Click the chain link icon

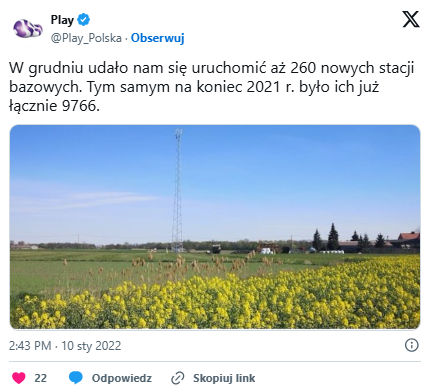pyautogui.click(x=178, y=378)
